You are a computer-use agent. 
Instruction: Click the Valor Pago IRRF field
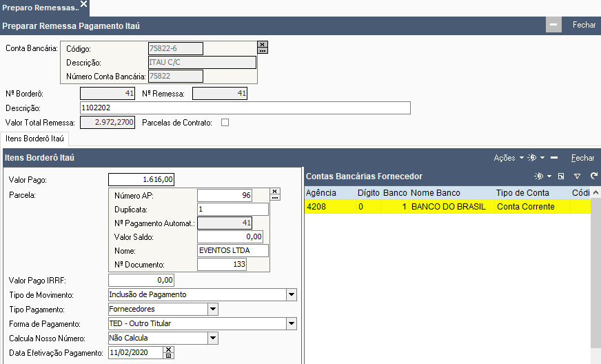[x=141, y=280]
